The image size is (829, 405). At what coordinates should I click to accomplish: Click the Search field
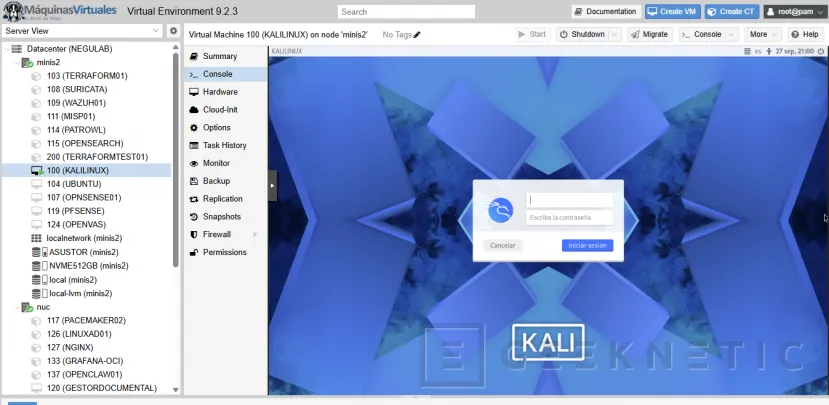[x=407, y=12]
